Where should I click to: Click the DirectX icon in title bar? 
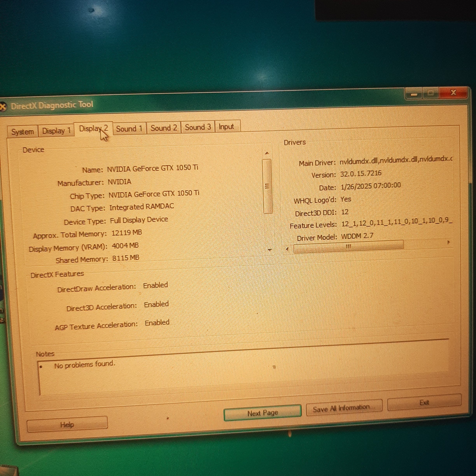3,107
